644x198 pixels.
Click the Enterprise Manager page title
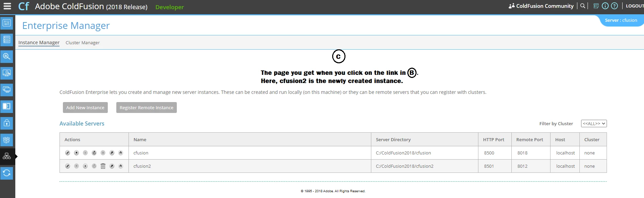point(66,26)
